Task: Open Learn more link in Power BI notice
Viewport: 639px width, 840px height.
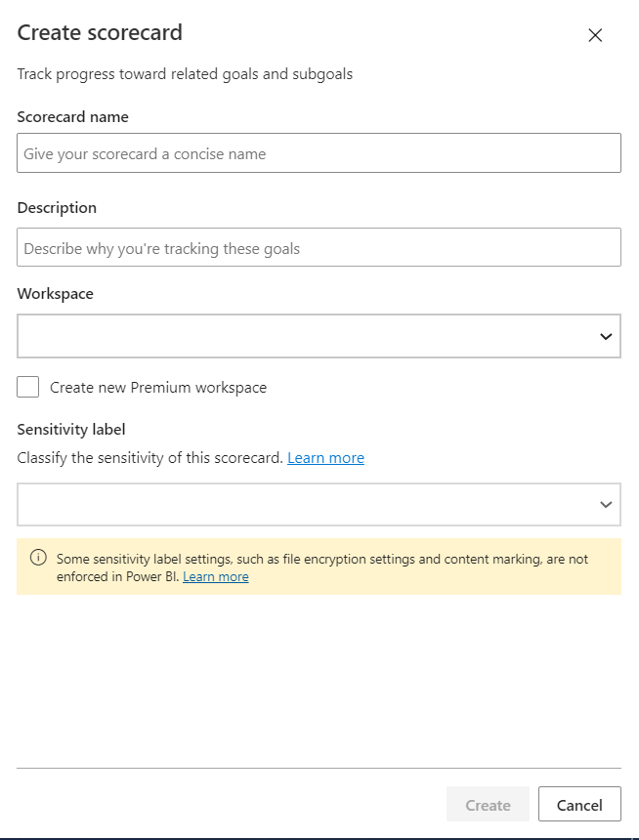Action: [x=216, y=577]
